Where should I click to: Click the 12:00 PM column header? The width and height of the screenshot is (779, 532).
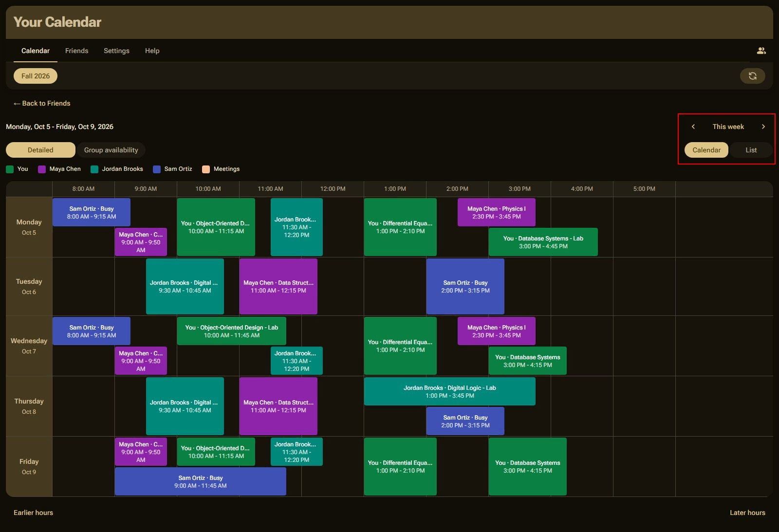pos(333,189)
